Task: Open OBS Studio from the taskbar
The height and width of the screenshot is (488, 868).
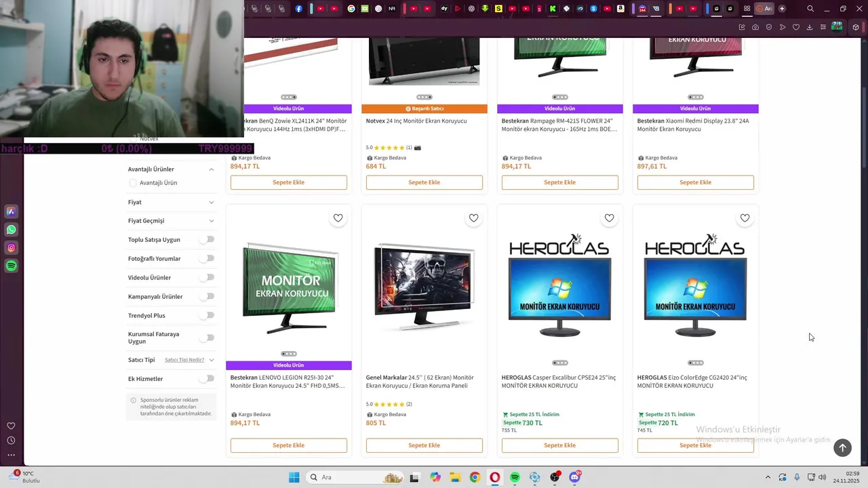Action: click(555, 477)
